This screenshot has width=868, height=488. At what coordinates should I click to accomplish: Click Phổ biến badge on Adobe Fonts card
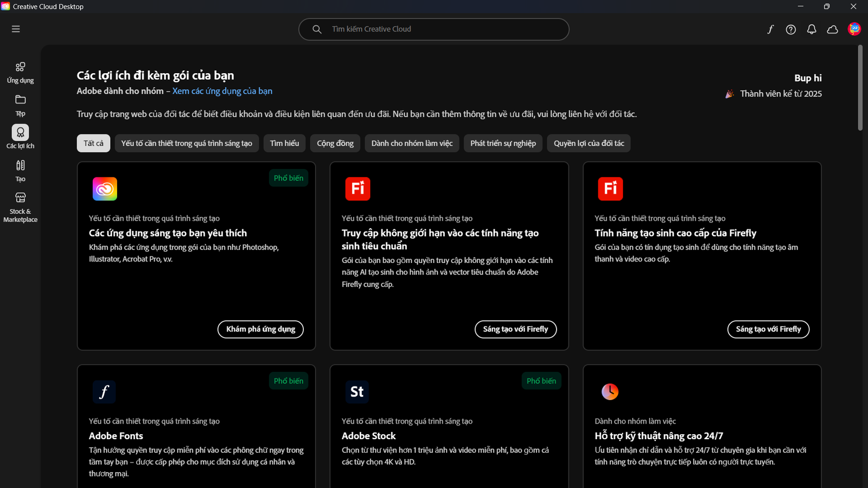[289, 381]
